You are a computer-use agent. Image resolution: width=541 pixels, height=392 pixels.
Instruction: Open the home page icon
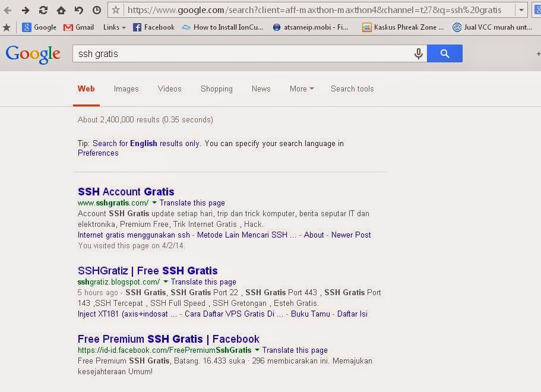pyautogui.click(x=61, y=10)
